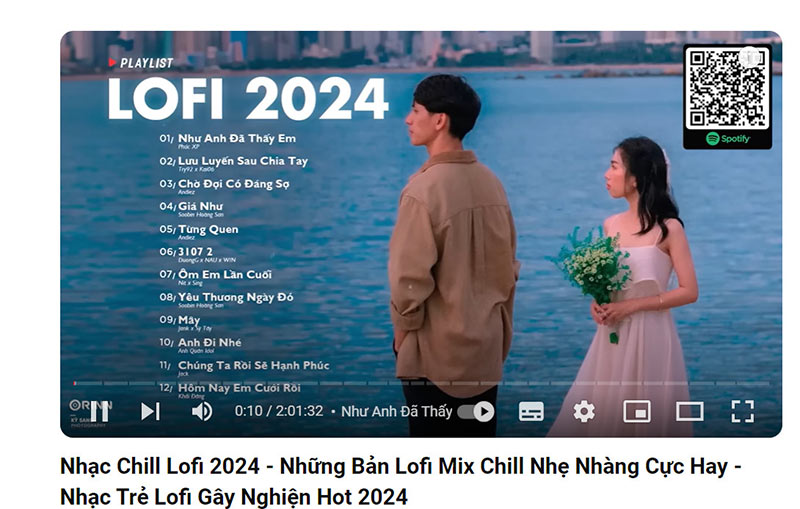Click the LOFI 2024 heading in video
Image resolution: width=800 pixels, height=509 pixels.
248,99
